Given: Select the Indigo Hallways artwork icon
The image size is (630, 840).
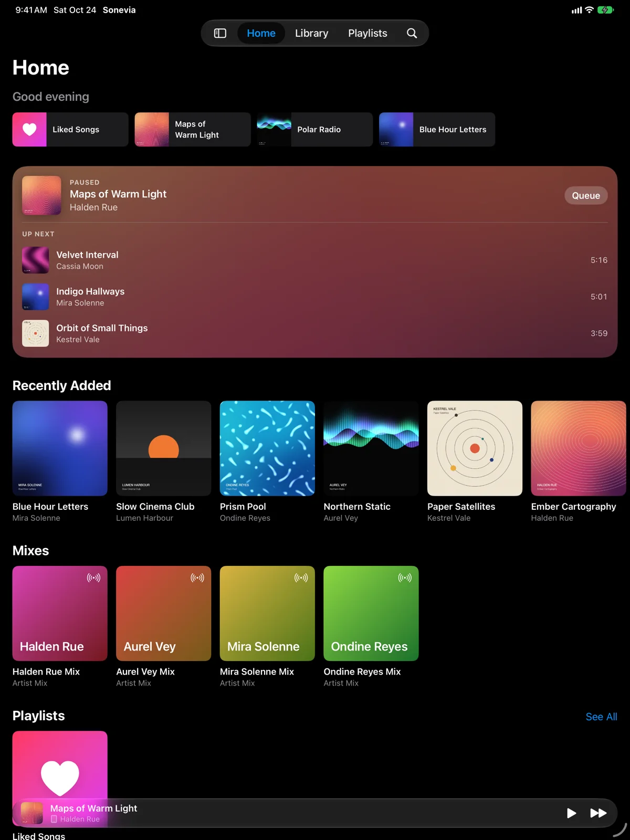Looking at the screenshot, I should tap(36, 297).
